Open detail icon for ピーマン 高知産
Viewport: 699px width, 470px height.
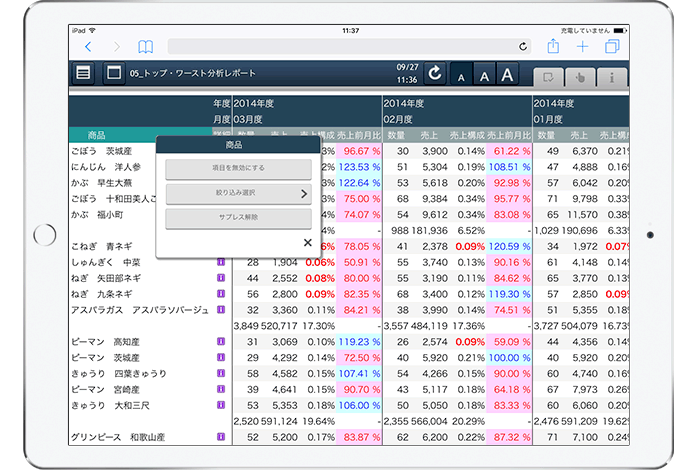pyautogui.click(x=221, y=341)
